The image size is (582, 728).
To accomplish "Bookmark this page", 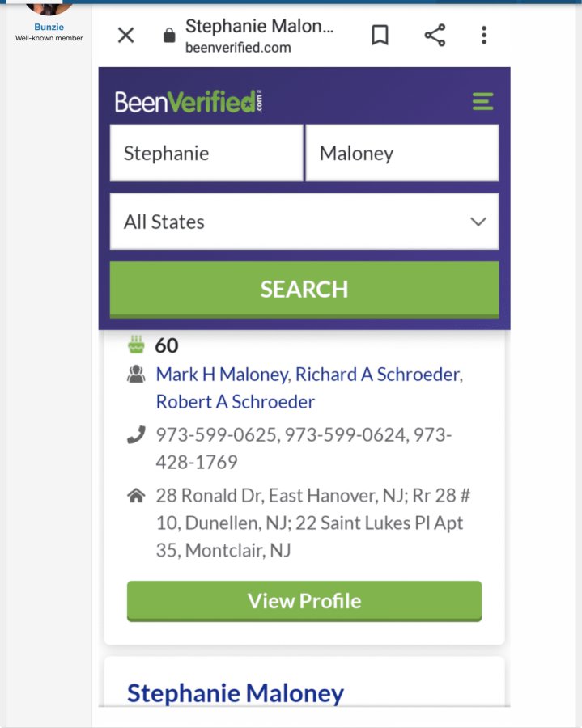I will [x=380, y=36].
